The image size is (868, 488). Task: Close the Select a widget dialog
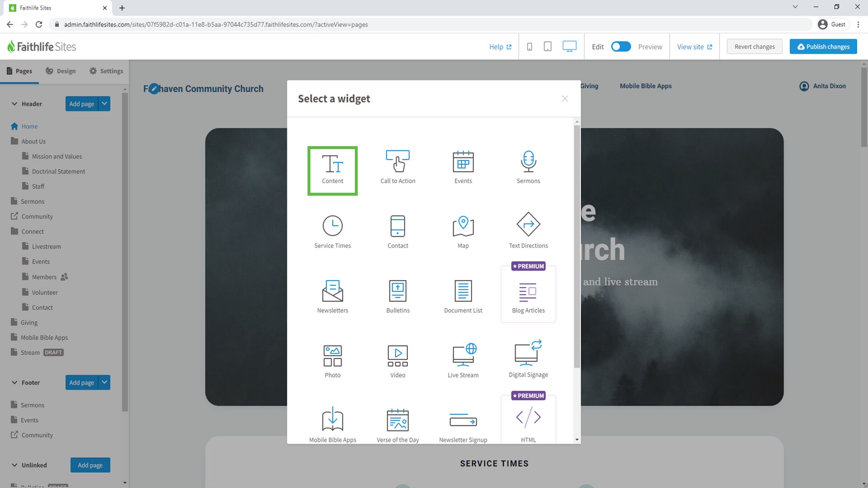(565, 99)
